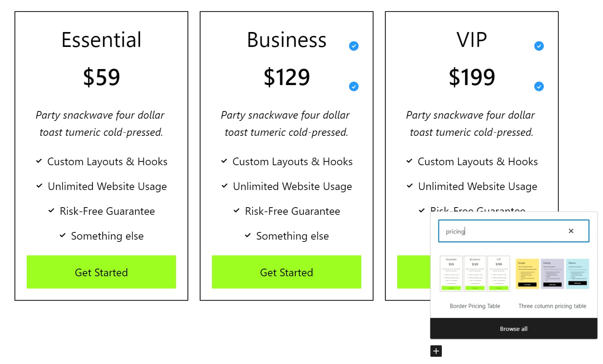Click the blue check badge beside VIP title

point(538,45)
